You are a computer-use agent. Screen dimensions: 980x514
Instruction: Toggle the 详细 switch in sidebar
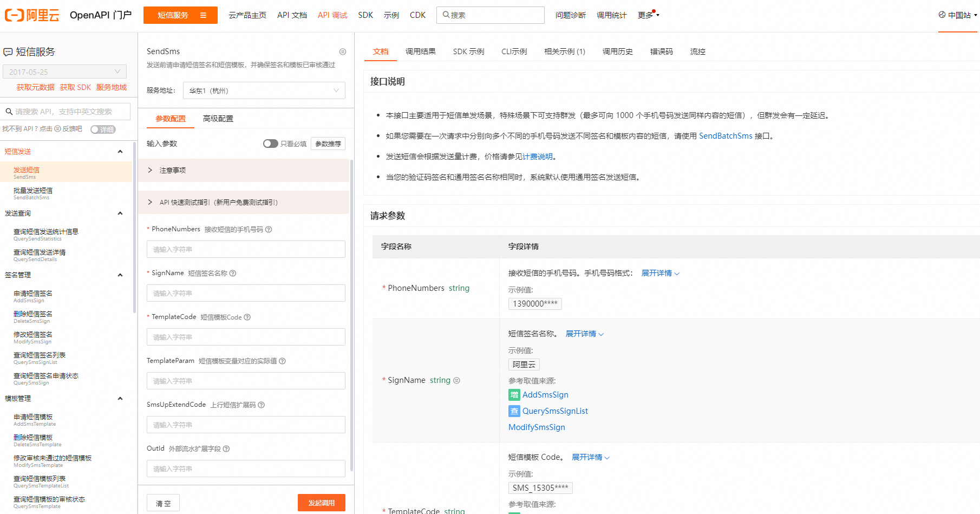[x=103, y=129]
